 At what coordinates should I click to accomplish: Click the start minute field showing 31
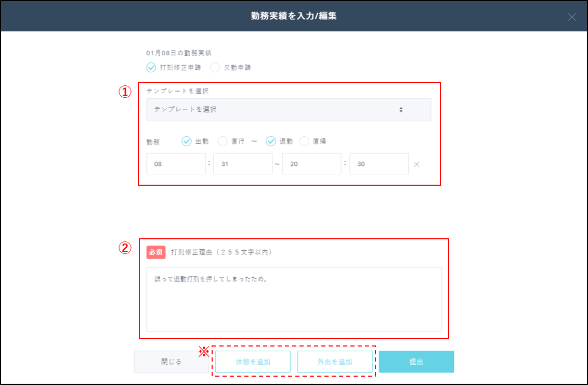(243, 163)
